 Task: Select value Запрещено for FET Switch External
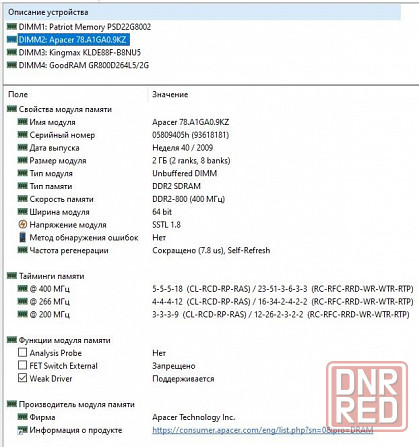tap(174, 366)
